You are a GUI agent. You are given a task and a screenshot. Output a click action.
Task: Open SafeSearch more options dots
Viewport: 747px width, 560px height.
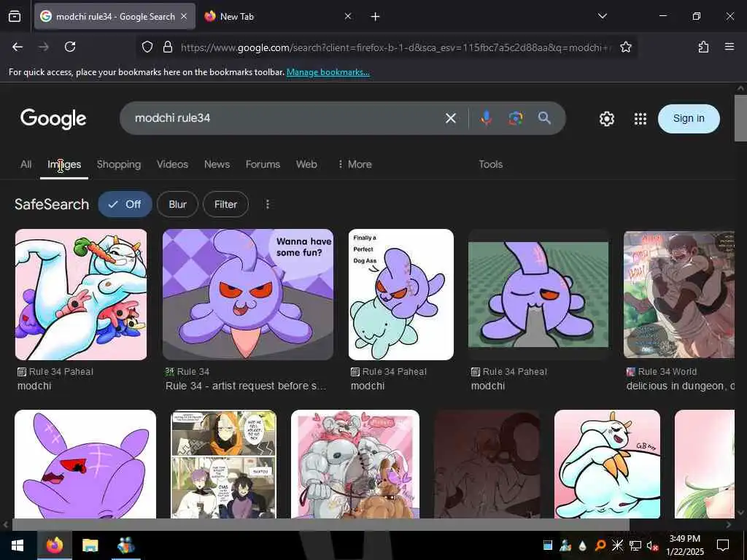(268, 204)
